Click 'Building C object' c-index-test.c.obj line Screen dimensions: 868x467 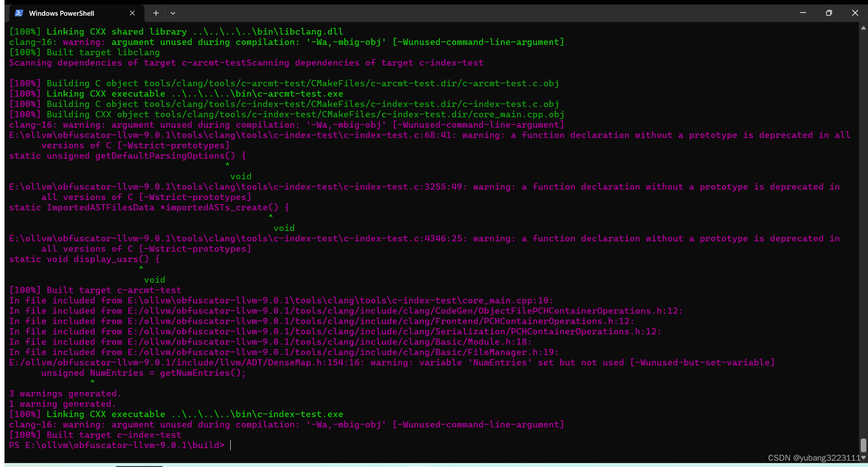[x=284, y=104]
